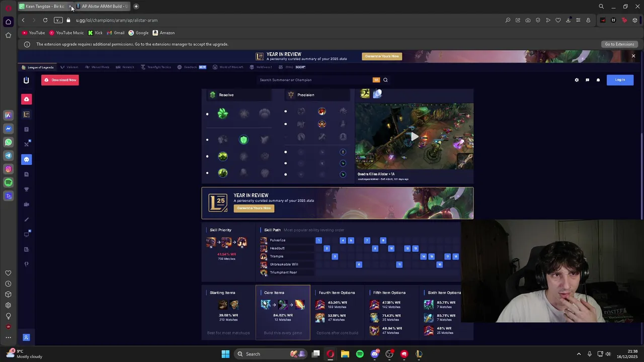Select the first highlighted Precision rune
Viewport: 644px width, 362px height.
point(322,111)
